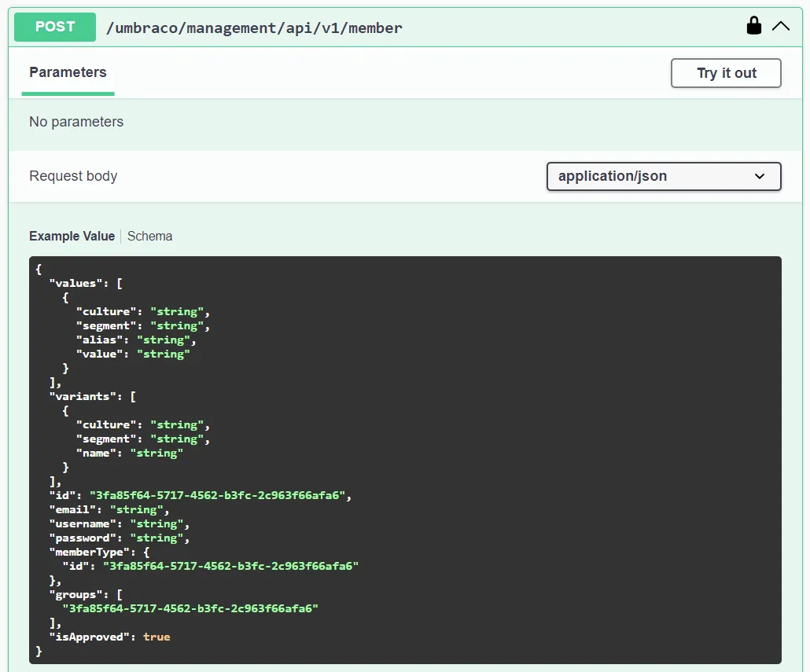
Task: Click the "memberType" key in the JSON
Action: 89,552
